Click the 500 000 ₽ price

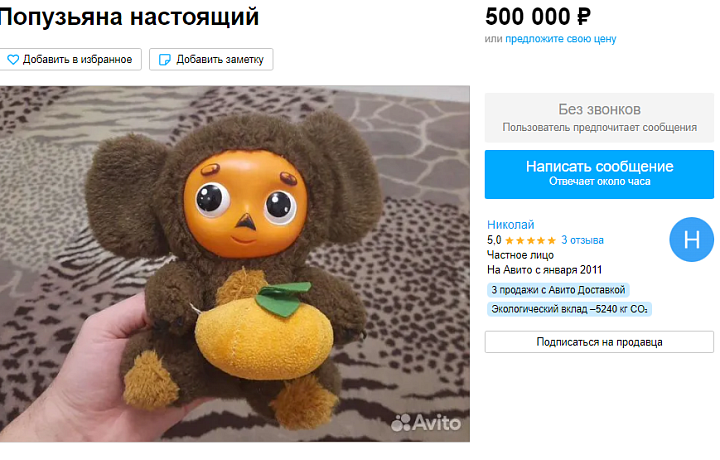pos(538,17)
